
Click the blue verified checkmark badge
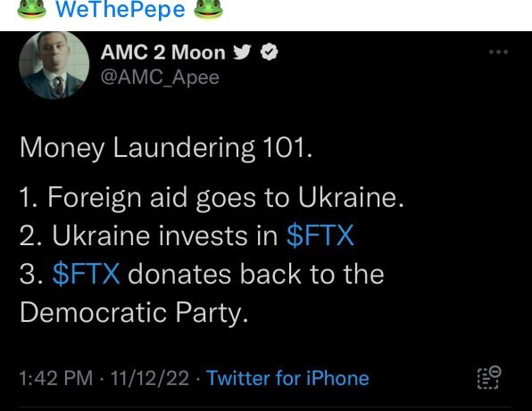269,52
